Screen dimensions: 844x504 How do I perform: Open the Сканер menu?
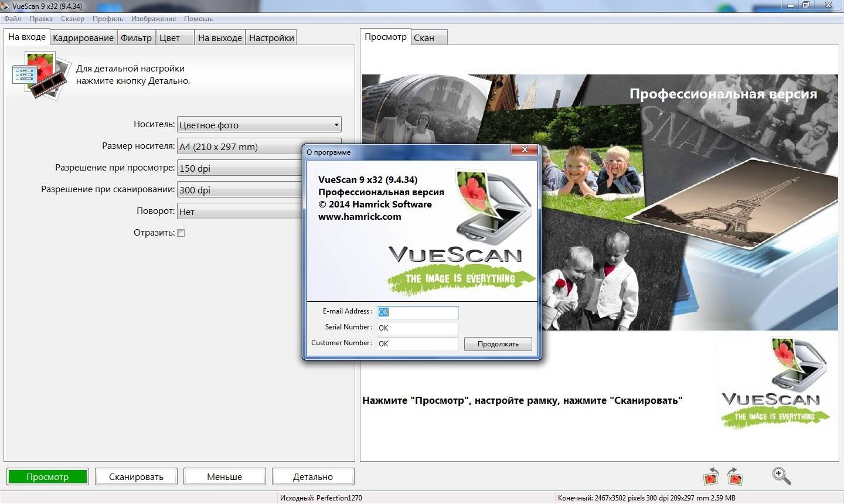click(x=73, y=19)
